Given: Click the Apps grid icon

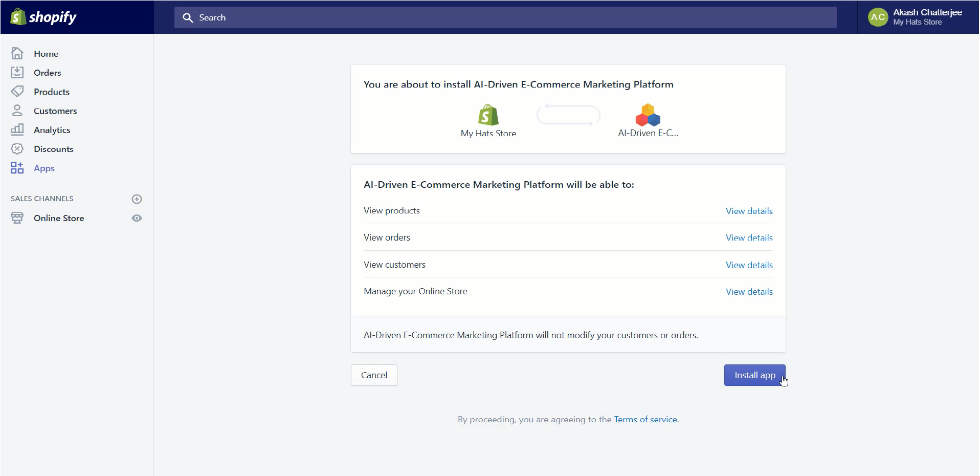Looking at the screenshot, I should [x=17, y=168].
